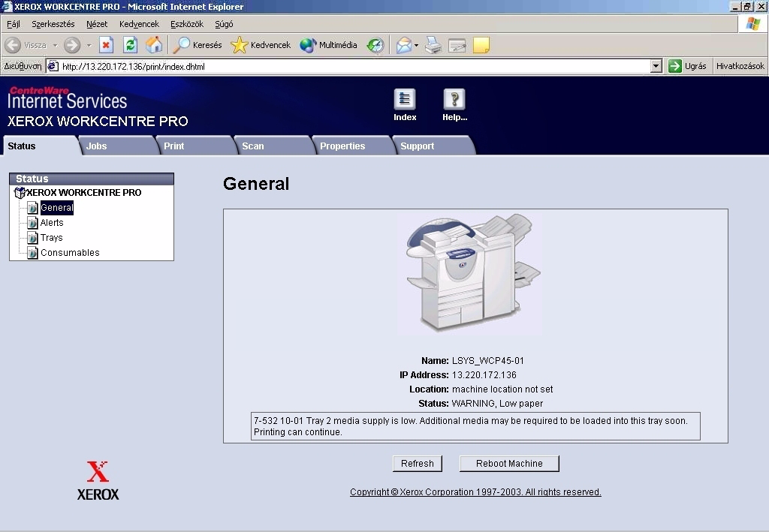The width and height of the screenshot is (769, 532).
Task: Click the browser Forward arrow
Action: tap(71, 45)
